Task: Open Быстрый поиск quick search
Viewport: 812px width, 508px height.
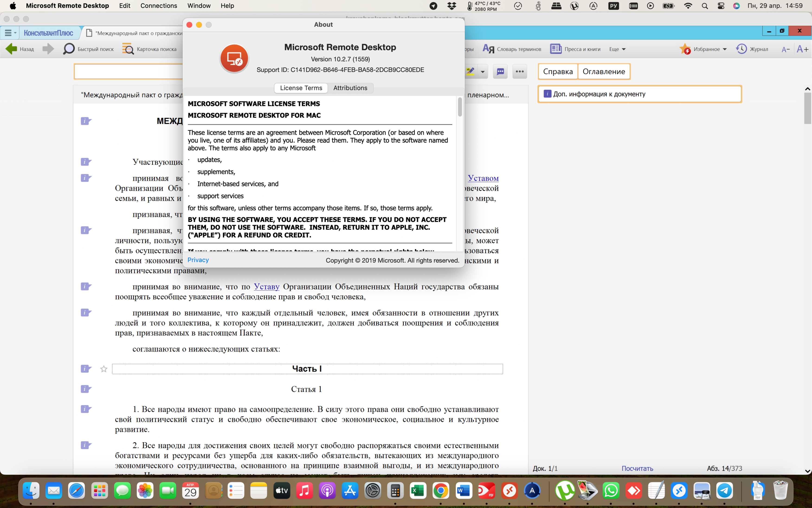Action: (88, 49)
